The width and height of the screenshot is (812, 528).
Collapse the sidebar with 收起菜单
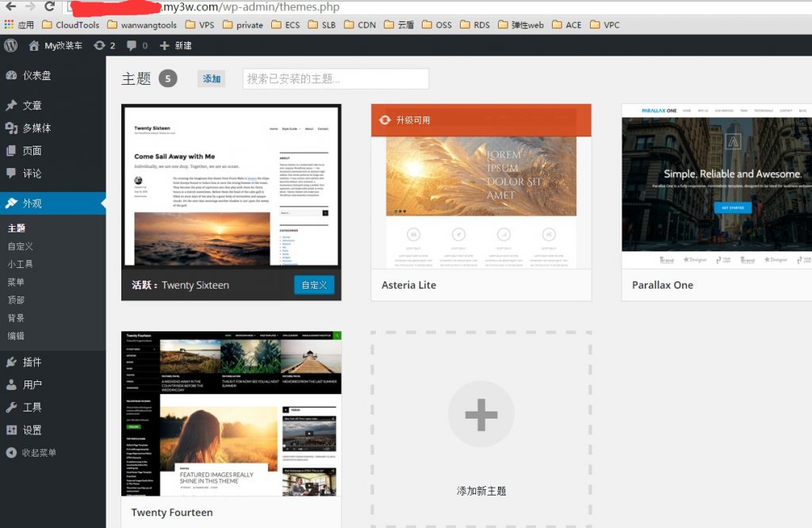[x=38, y=453]
